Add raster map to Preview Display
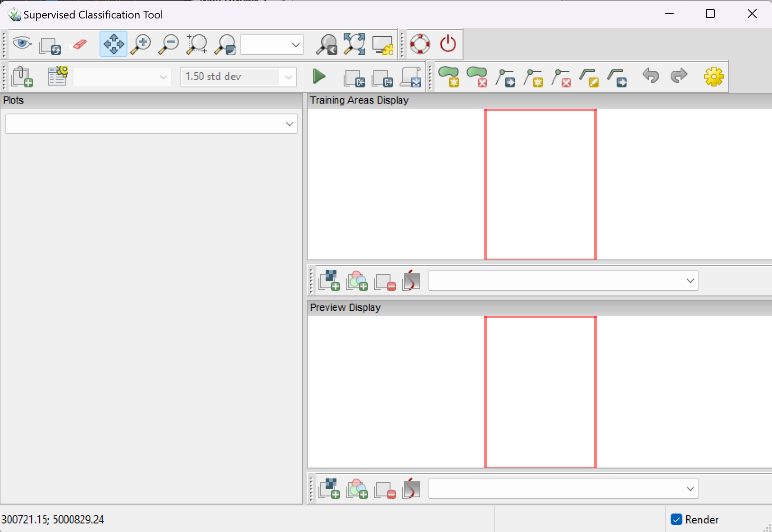The width and height of the screenshot is (772, 532). click(329, 489)
